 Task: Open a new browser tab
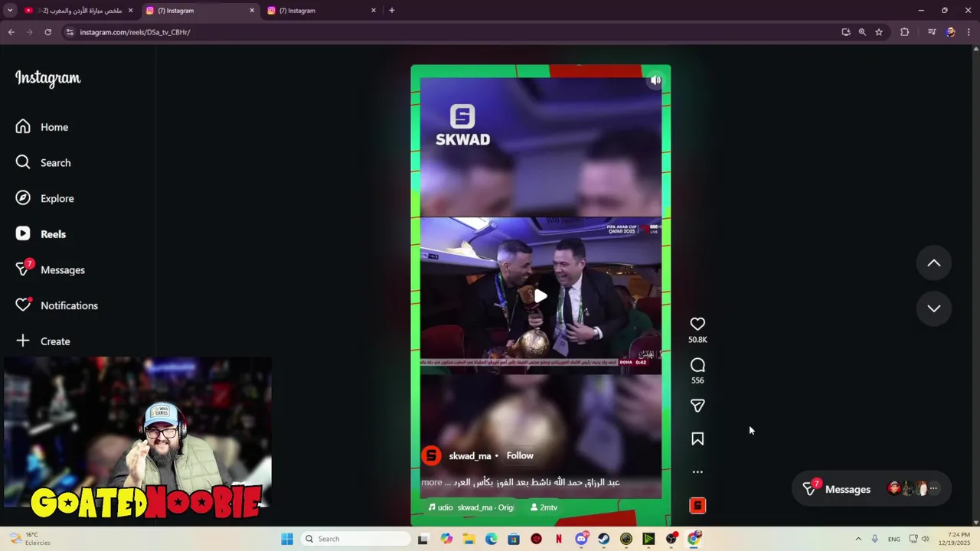click(x=392, y=11)
